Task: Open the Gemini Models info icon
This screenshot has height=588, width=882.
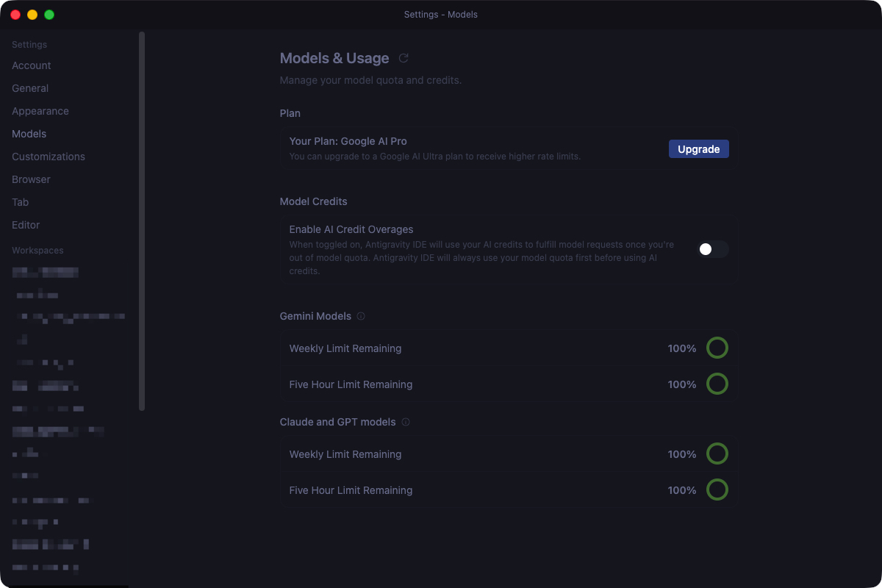Action: pyautogui.click(x=361, y=316)
